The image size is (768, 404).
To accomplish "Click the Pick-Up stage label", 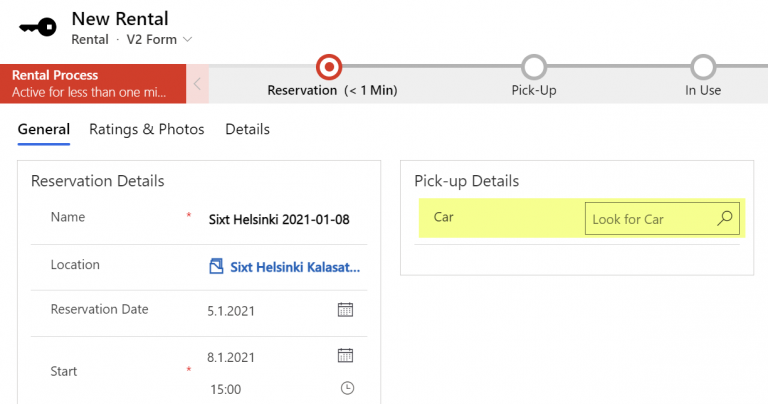I will pyautogui.click(x=534, y=91).
